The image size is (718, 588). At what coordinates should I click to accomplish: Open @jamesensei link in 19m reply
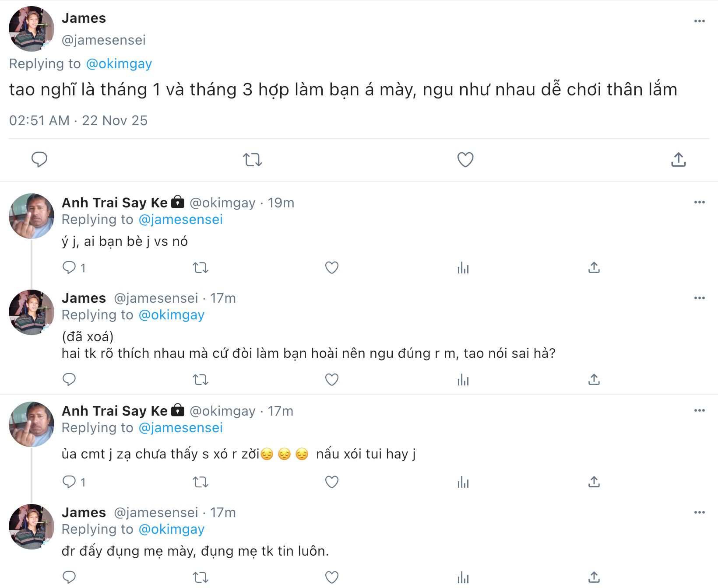pyautogui.click(x=180, y=220)
